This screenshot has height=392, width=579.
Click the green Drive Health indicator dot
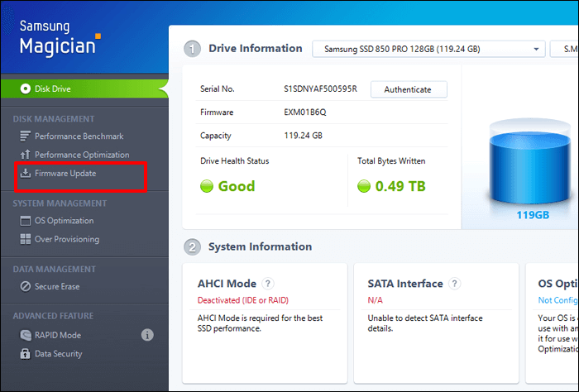click(207, 186)
